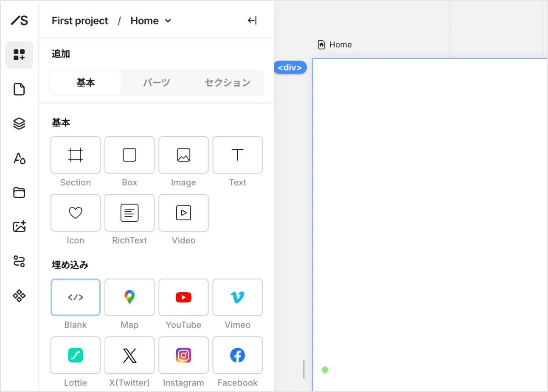
Task: Select the Blank embed element
Action: pos(76,297)
